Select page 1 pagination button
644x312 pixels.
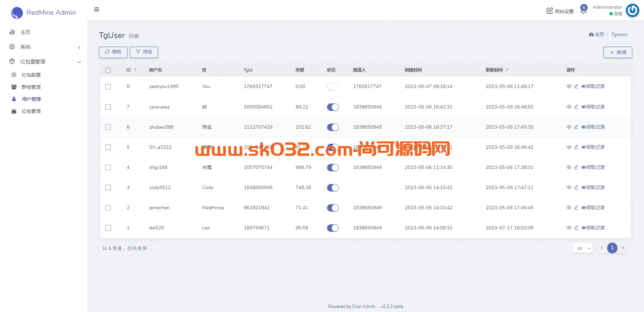click(x=612, y=248)
